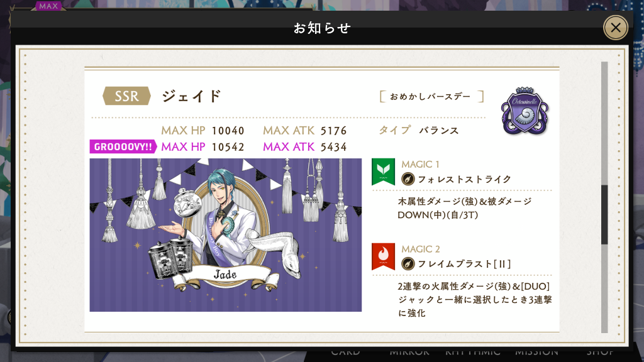Select the ジェイド character name
The width and height of the screenshot is (644, 362).
pos(191,96)
